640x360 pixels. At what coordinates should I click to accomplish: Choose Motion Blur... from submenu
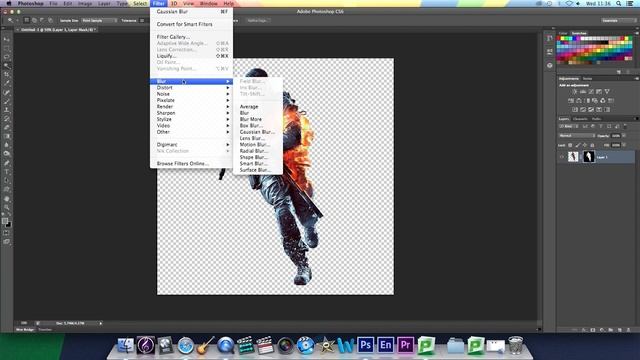(x=258, y=144)
